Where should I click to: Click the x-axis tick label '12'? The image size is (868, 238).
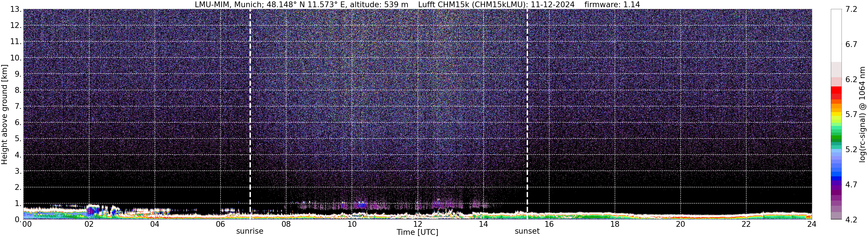(417, 224)
